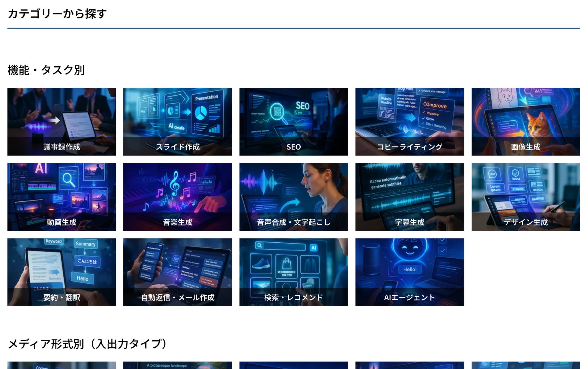Open the 動画生成 category card
Screen dimensions: 588x369
point(62,193)
